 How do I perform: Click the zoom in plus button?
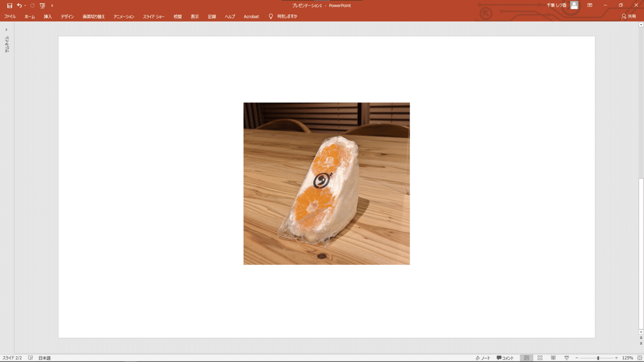[616, 358]
